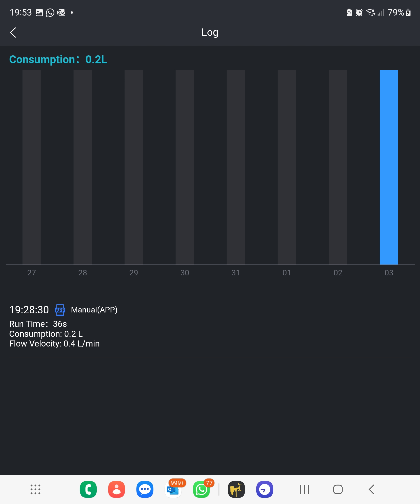
Task: Tap the battery percentage in status bar
Action: click(x=396, y=13)
